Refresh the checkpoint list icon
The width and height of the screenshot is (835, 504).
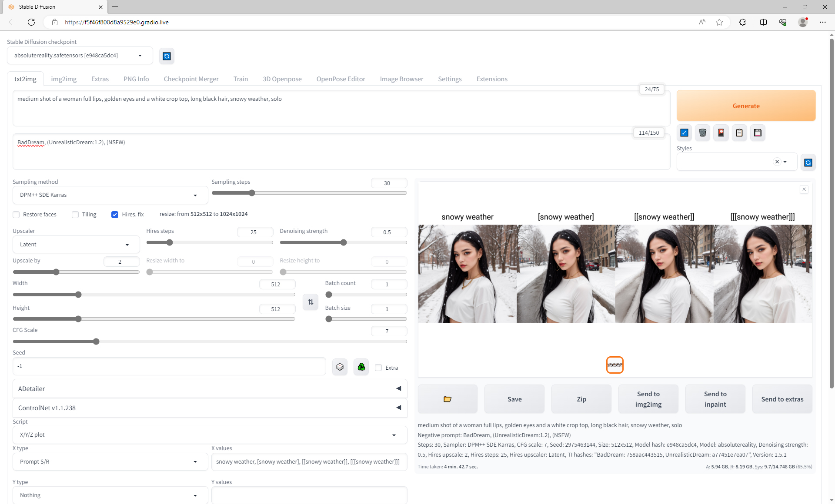click(167, 56)
